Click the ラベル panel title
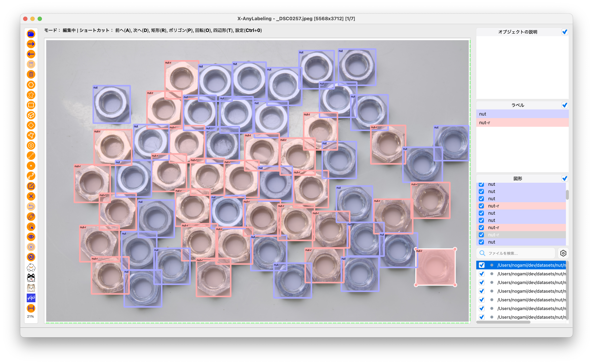 coord(518,105)
